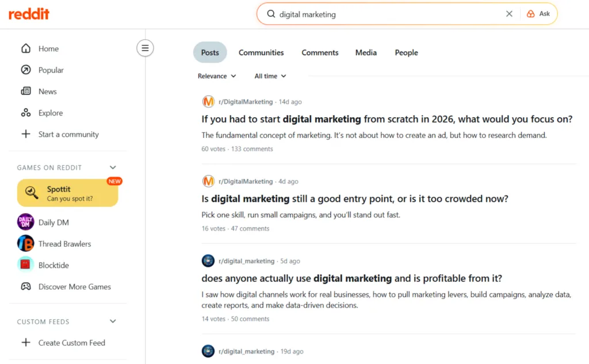Collapse sidebar with the hamburger toggle

tap(145, 48)
